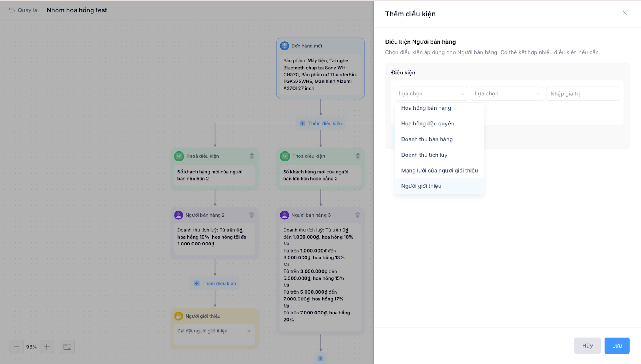This screenshot has height=364, width=641.
Task: Delete the Người bán hàng 2 node
Action: tap(252, 215)
